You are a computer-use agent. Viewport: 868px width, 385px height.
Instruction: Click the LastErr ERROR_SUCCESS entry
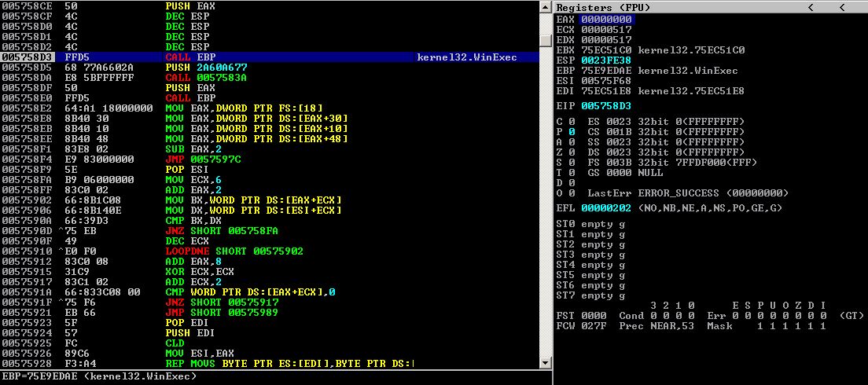pyautogui.click(x=687, y=192)
